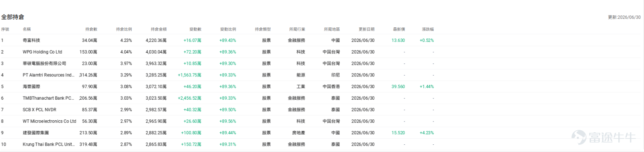
Task: Open PT Alamtri Resources Ind... holding
Action: point(49,75)
